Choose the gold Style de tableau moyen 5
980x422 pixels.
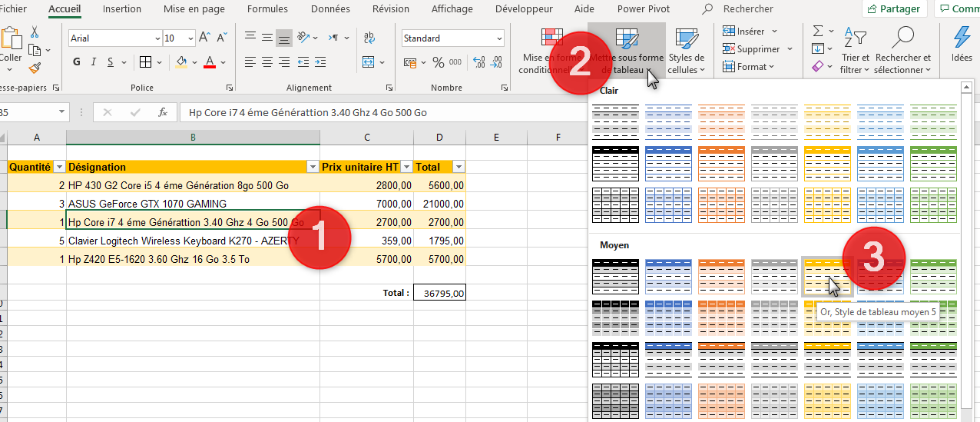828,277
